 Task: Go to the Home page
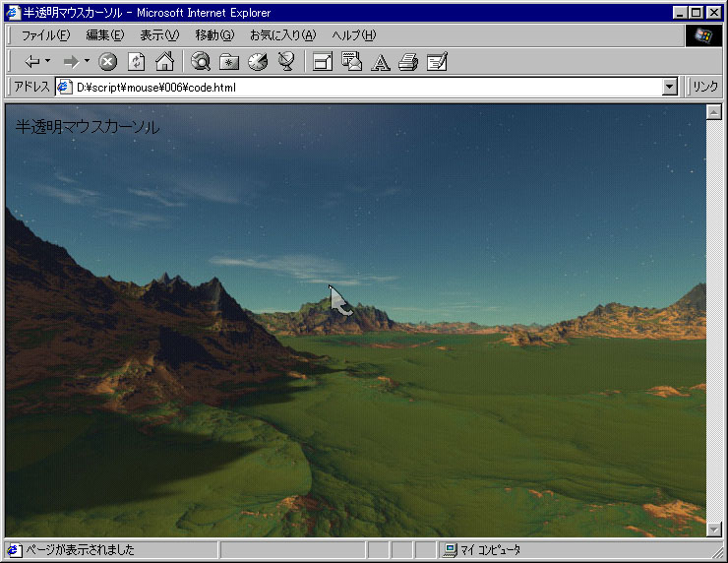click(164, 62)
